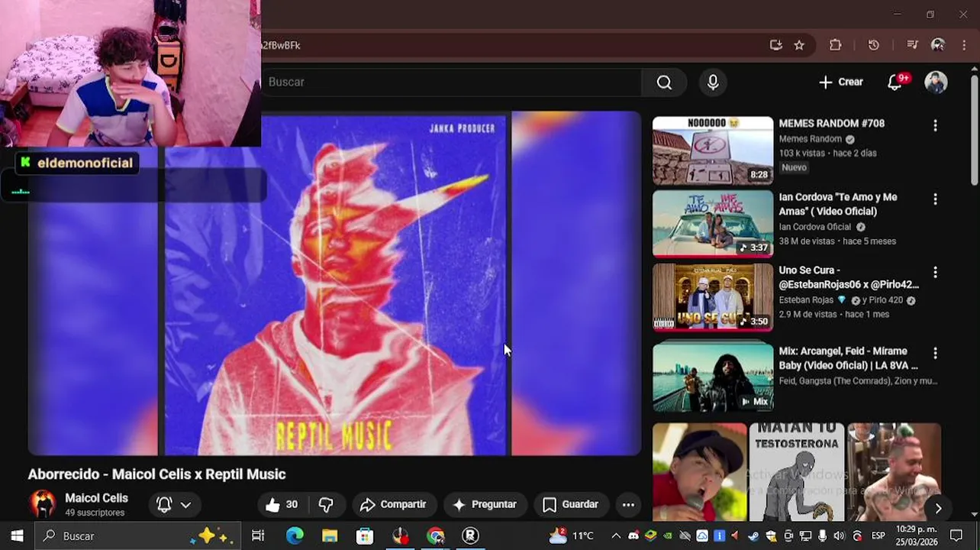The width and height of the screenshot is (980, 550).
Task: Switch to Chrome in taskbar
Action: (x=436, y=536)
